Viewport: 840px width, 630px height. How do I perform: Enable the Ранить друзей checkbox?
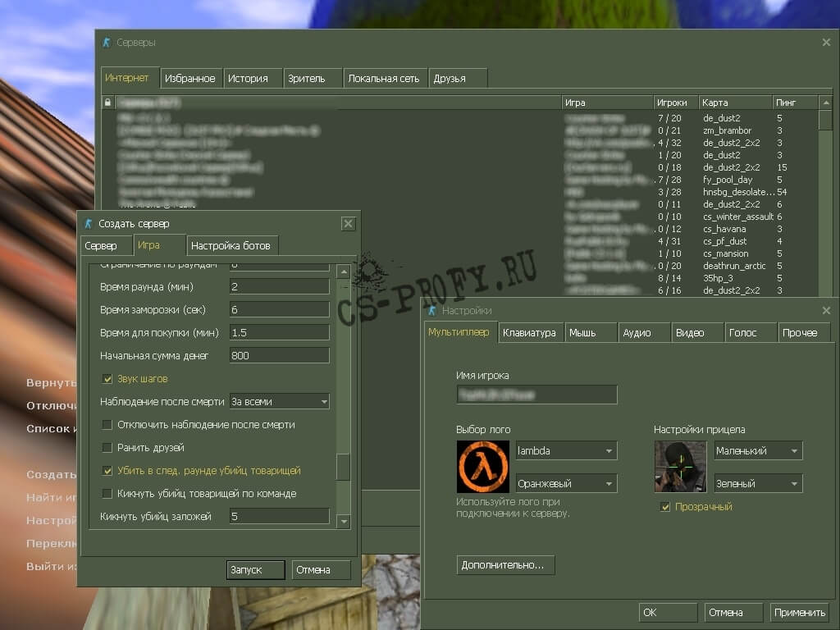[x=107, y=448]
